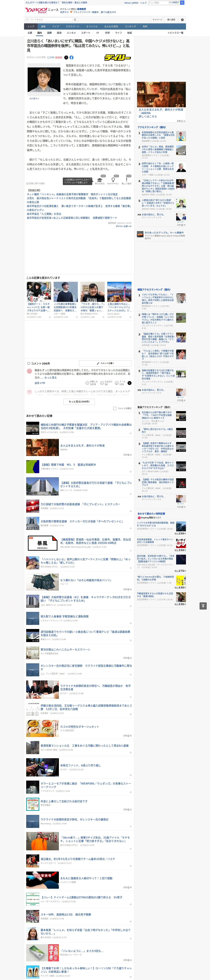Open 上海公演続々中止 recommended article thumbnail
210x980 pixels.
[119, 292]
